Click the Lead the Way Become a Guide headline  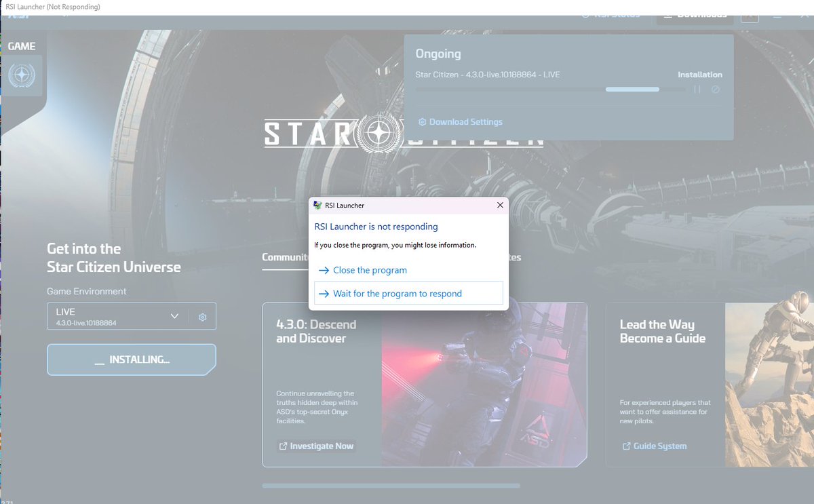(663, 332)
